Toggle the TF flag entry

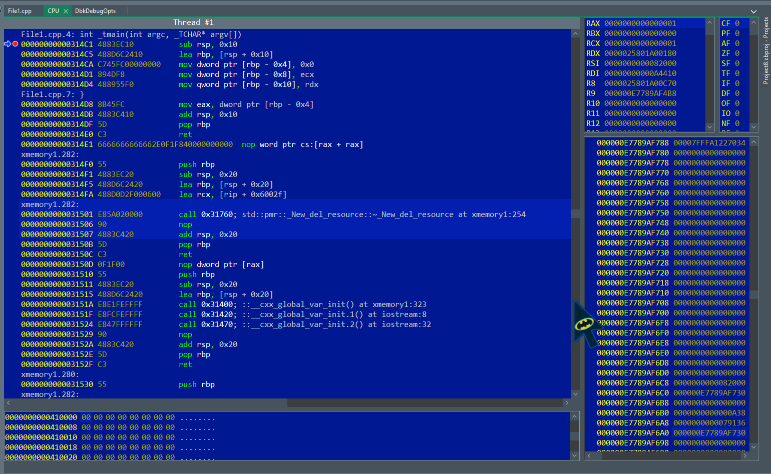tap(731, 73)
